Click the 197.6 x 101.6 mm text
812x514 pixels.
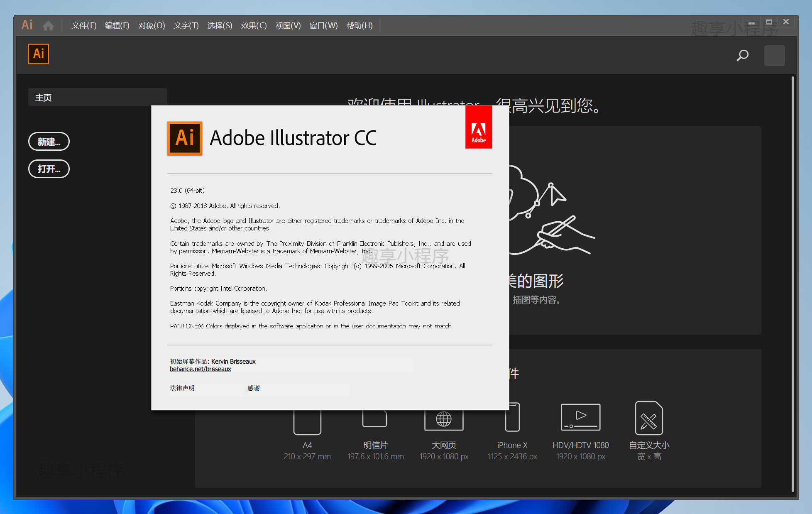(375, 457)
